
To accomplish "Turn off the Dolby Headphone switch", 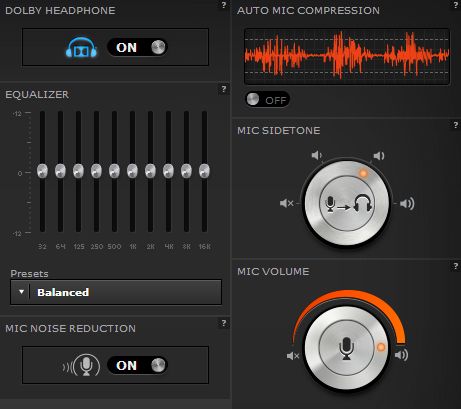I will (137, 47).
